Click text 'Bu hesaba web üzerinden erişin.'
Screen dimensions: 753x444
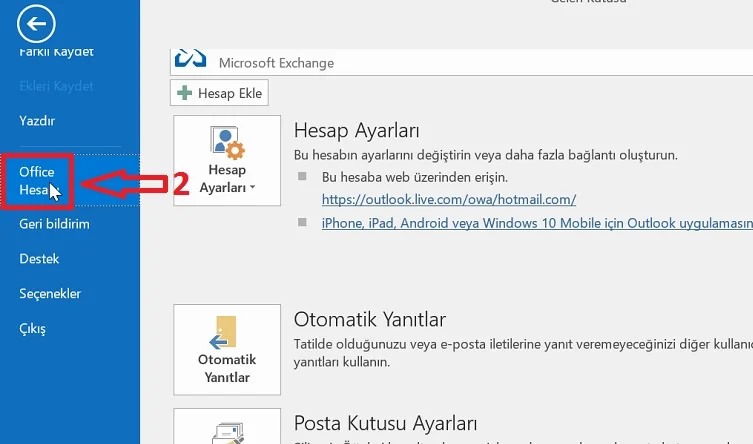coord(415,177)
